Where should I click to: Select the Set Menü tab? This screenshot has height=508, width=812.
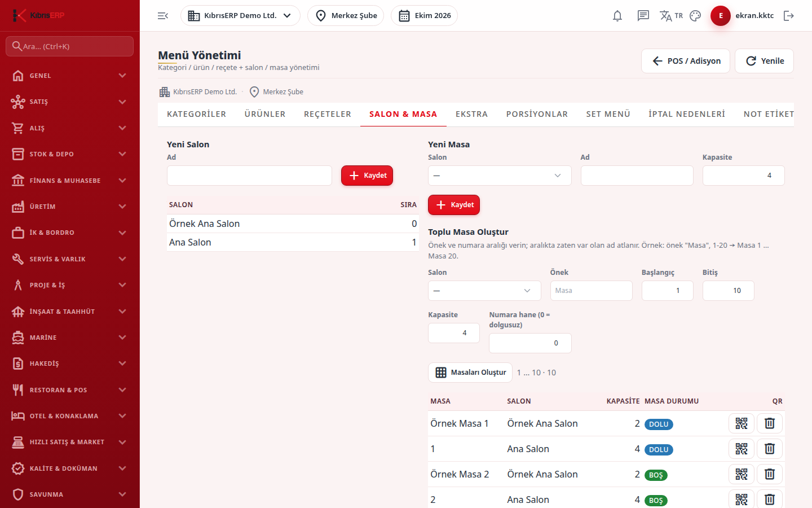tap(608, 114)
